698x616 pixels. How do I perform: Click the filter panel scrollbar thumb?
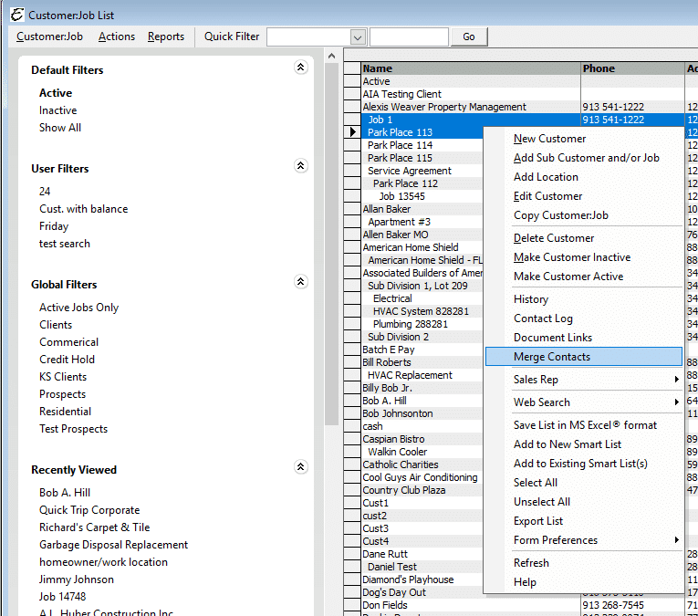coord(331,244)
